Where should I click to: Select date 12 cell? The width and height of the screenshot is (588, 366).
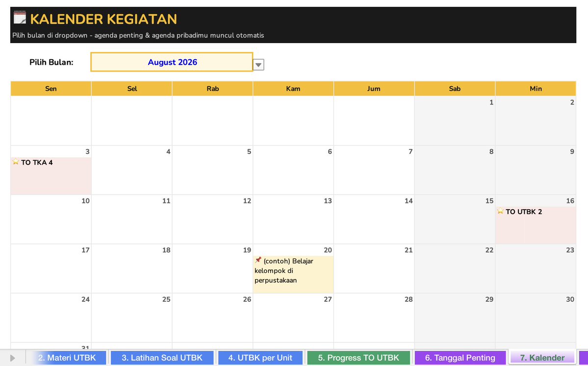(213, 219)
